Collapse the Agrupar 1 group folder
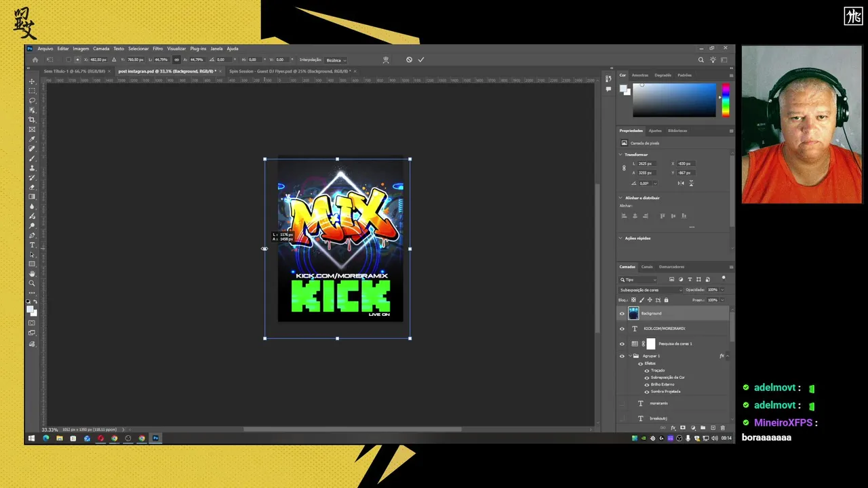868x488 pixels. click(x=630, y=356)
